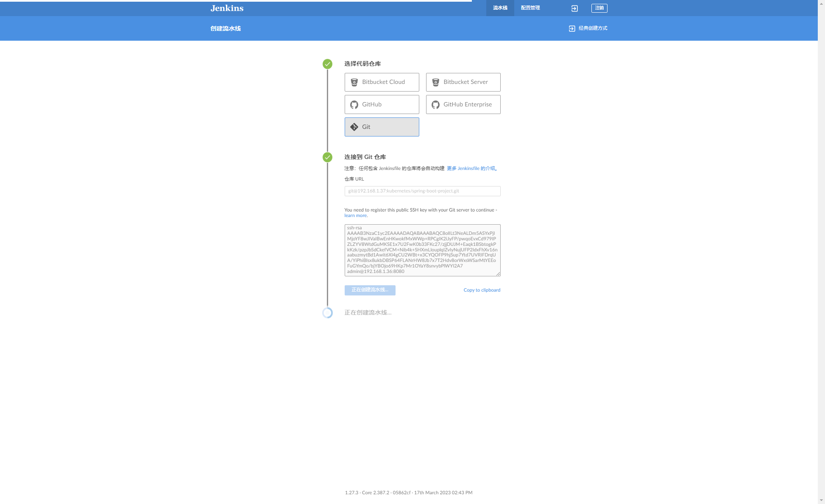The width and height of the screenshot is (825, 504).
Task: Click the blue 正在创建流水线 button
Action: click(x=370, y=290)
